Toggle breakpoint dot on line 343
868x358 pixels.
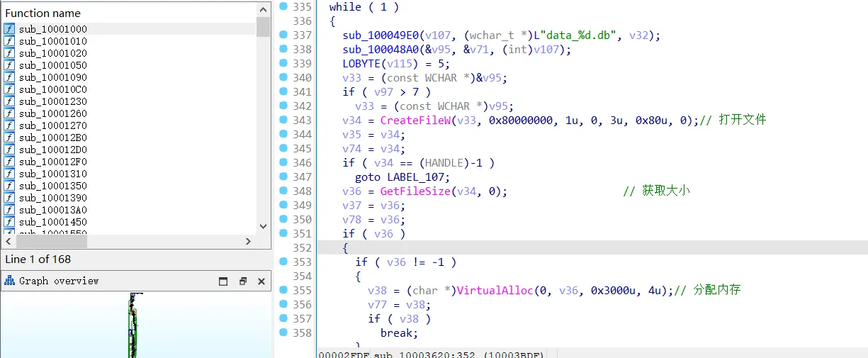click(x=283, y=120)
